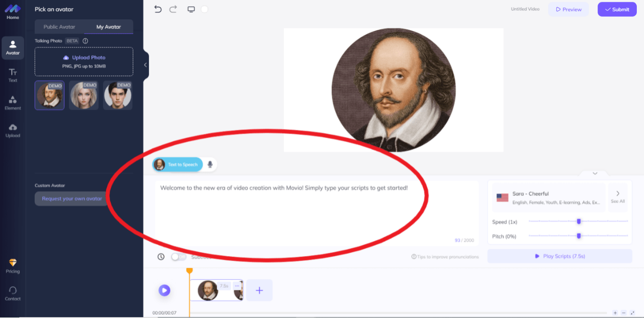The image size is (644, 319).
Task: Click the BETA label
Action: coord(72,41)
